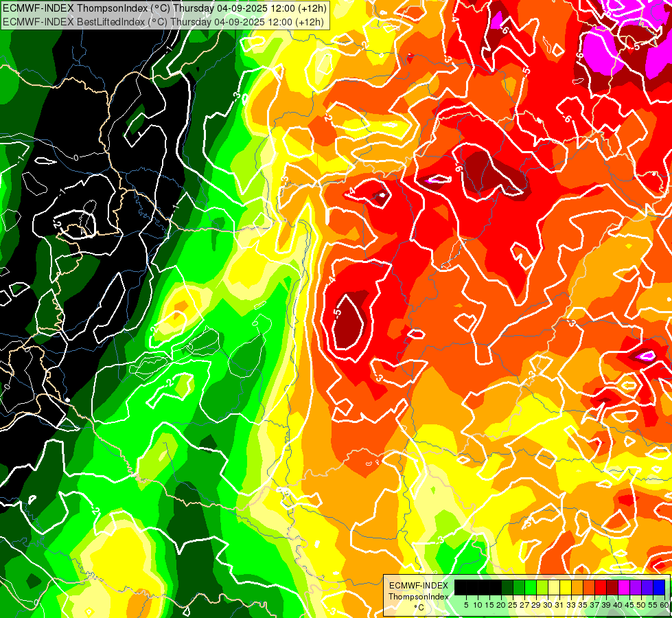
Task: Click legend tick value '33'
Action: (571, 605)
